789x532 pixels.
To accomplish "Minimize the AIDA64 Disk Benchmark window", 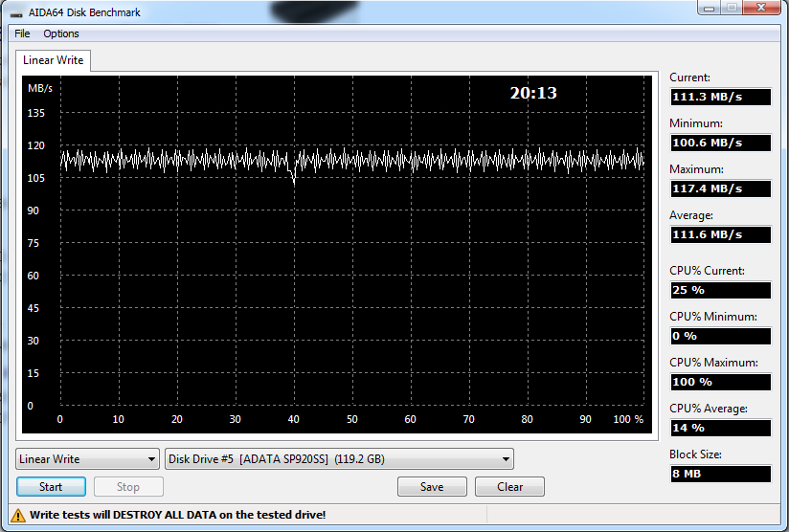I will [x=710, y=8].
